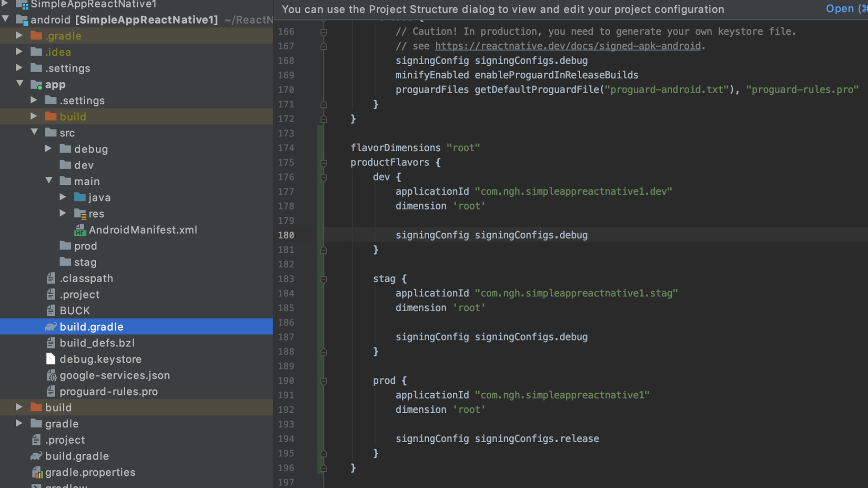Expand the debug folder under src
868x488 pixels.
(x=49, y=148)
